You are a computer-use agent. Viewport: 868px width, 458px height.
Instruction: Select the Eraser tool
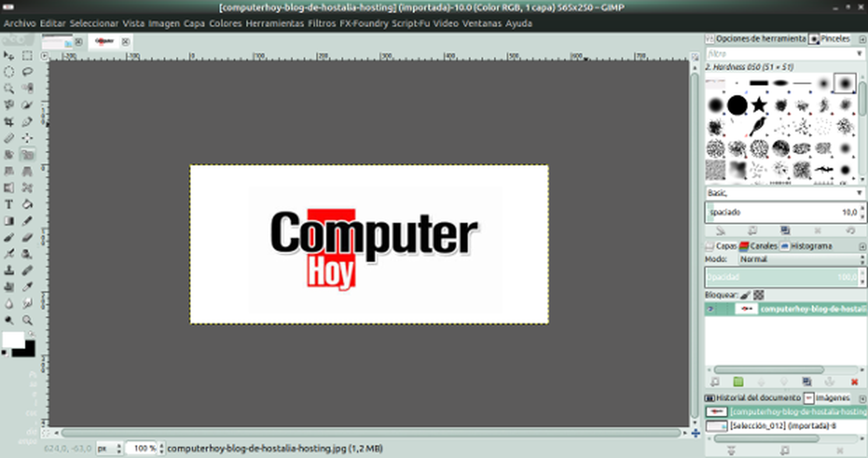coord(27,237)
